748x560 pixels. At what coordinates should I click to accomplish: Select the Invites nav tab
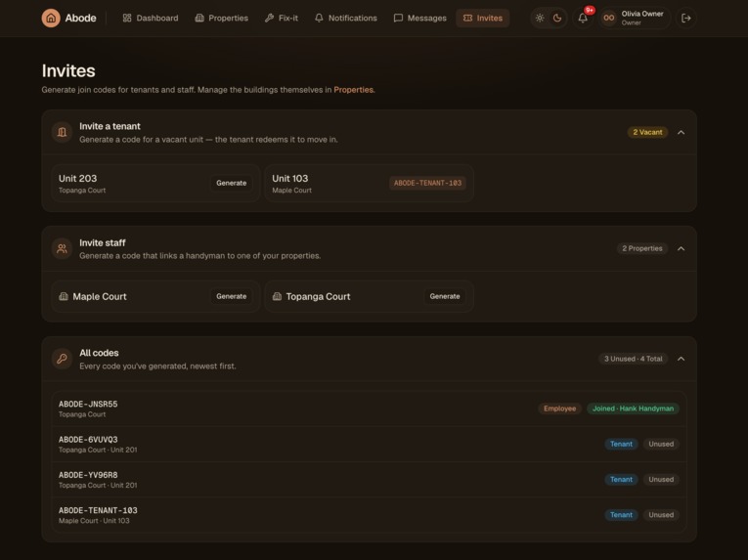(x=483, y=19)
